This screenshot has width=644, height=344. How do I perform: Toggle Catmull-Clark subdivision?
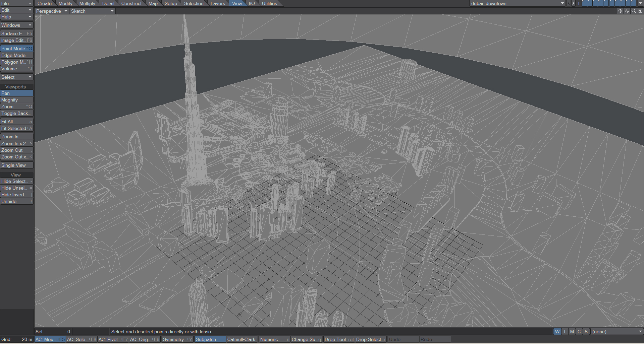tap(241, 339)
